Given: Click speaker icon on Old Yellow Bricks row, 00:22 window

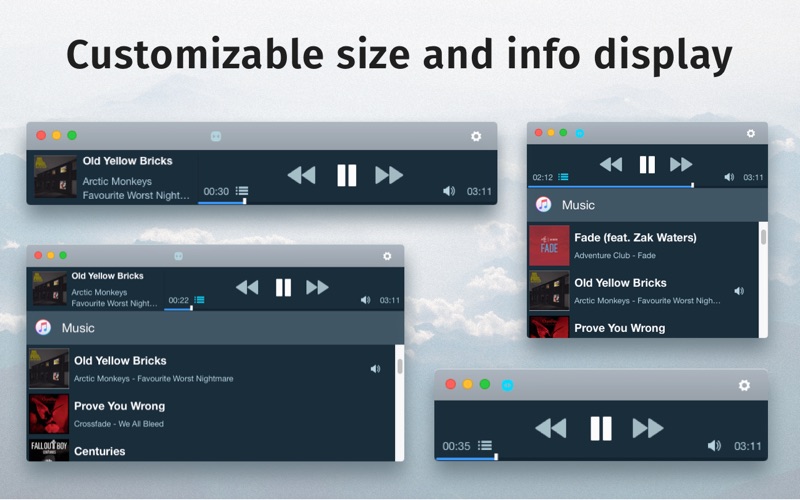Looking at the screenshot, I should 376,369.
